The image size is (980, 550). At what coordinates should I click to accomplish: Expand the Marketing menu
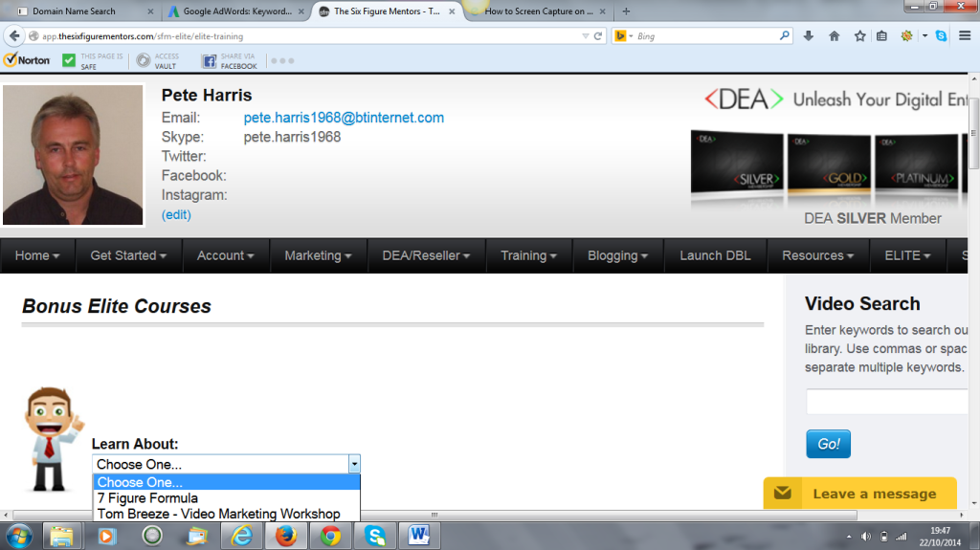pyautogui.click(x=318, y=255)
